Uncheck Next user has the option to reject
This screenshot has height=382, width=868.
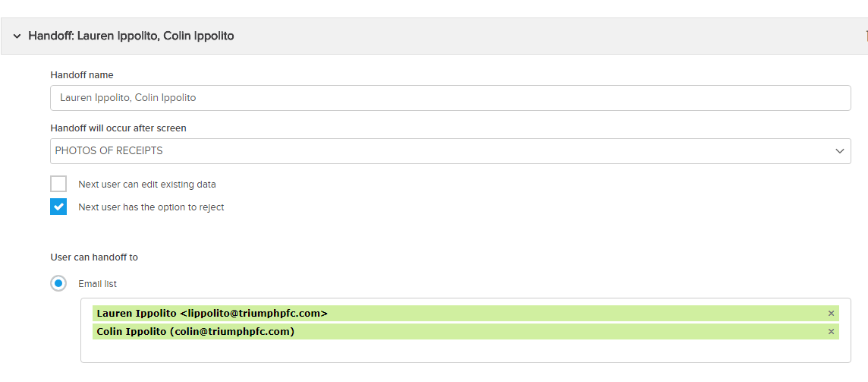tap(58, 207)
